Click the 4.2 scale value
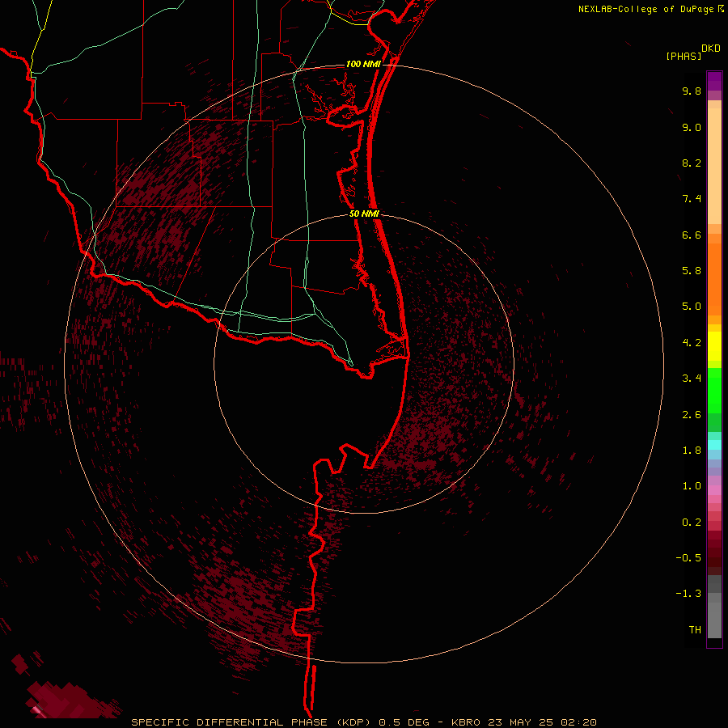The width and height of the screenshot is (728, 728). [x=692, y=343]
